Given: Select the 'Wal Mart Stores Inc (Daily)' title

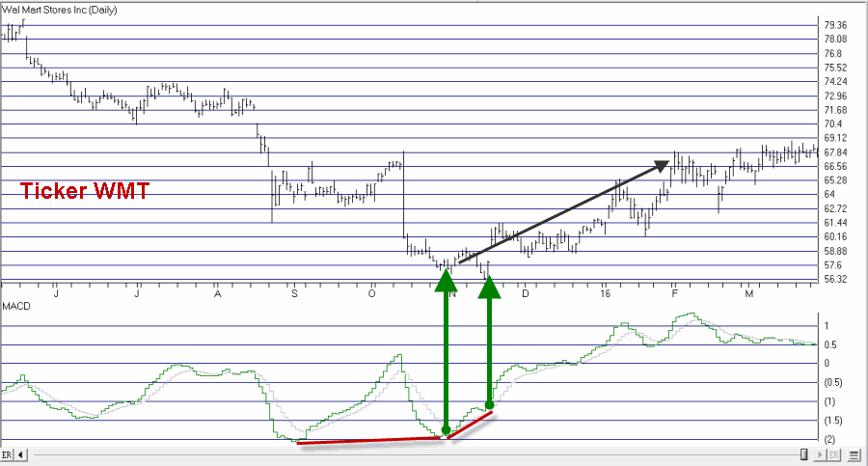Looking at the screenshot, I should pyautogui.click(x=60, y=10).
